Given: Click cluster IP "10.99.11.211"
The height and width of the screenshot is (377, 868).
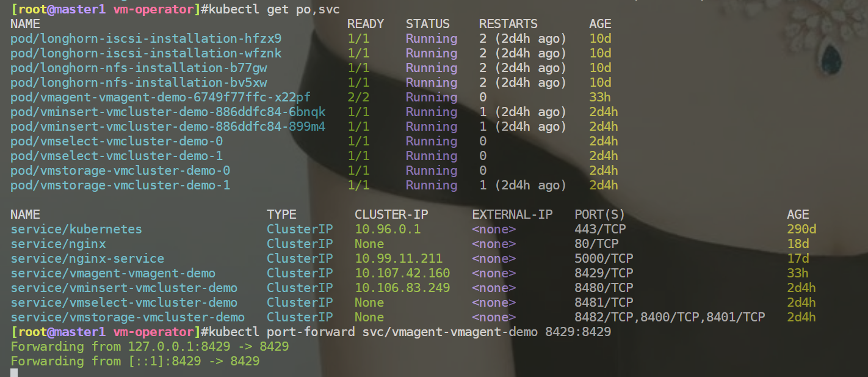Looking at the screenshot, I should pyautogui.click(x=399, y=258).
